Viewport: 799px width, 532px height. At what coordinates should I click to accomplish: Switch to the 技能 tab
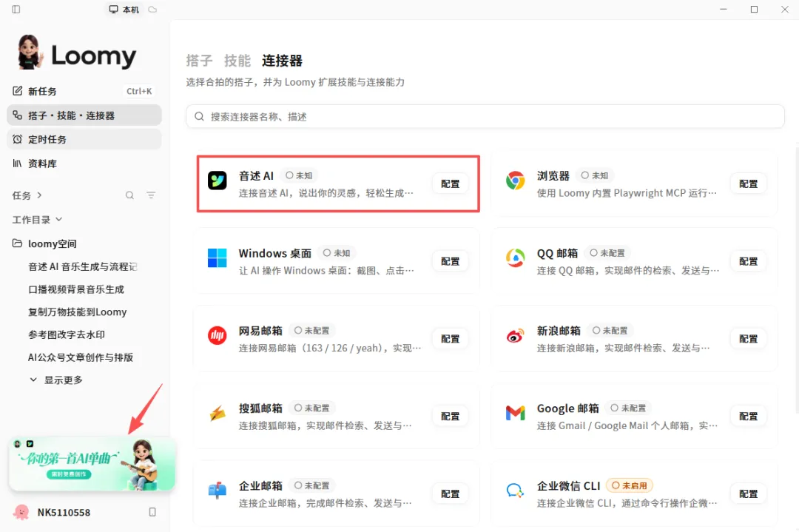click(x=237, y=61)
